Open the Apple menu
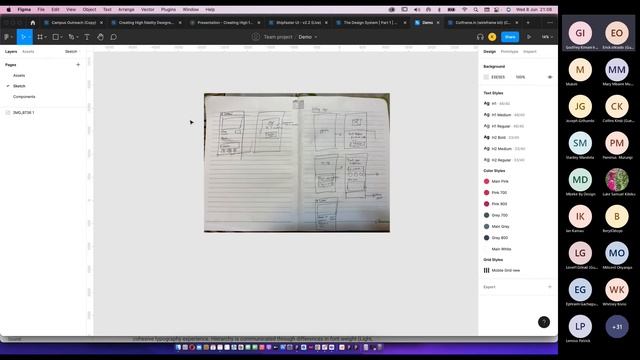This screenshot has width=640, height=360. 9,9
